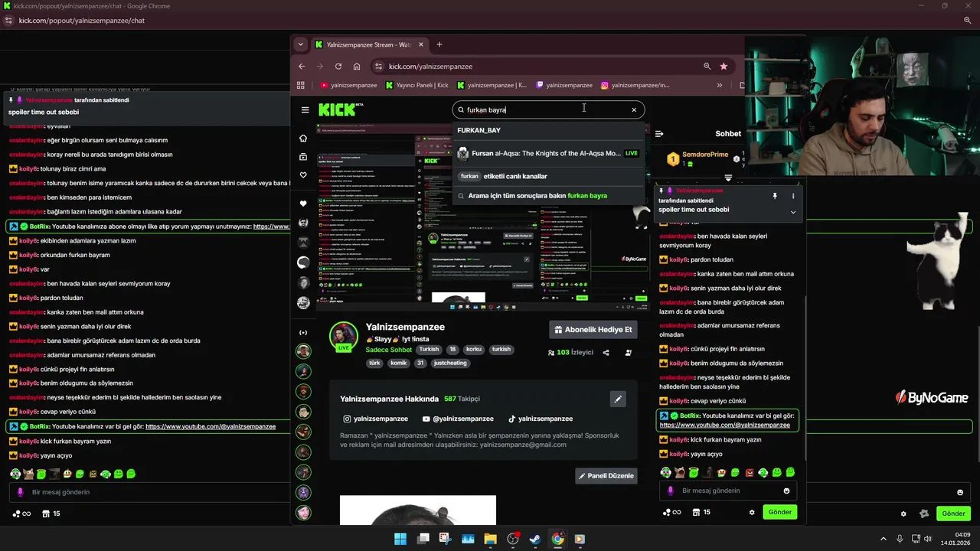This screenshot has height=551, width=980.
Task: Open browser home page button
Action: click(356, 67)
